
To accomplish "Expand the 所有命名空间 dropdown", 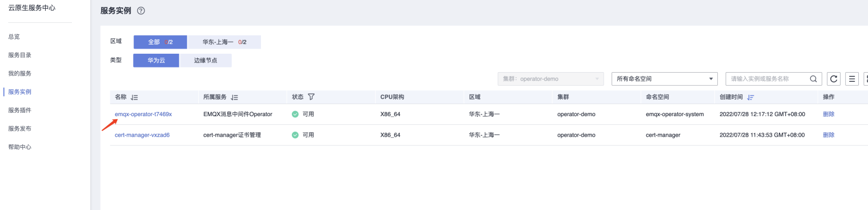I will (x=665, y=79).
